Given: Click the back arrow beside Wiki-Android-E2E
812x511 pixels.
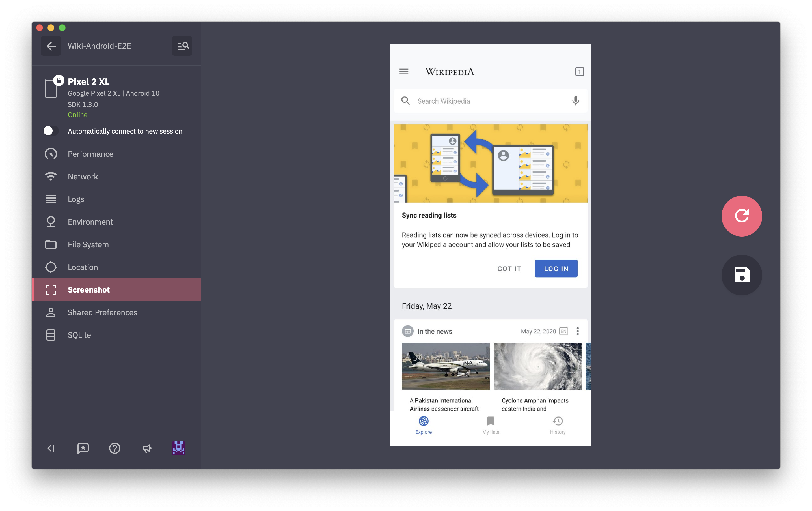Looking at the screenshot, I should tap(51, 46).
